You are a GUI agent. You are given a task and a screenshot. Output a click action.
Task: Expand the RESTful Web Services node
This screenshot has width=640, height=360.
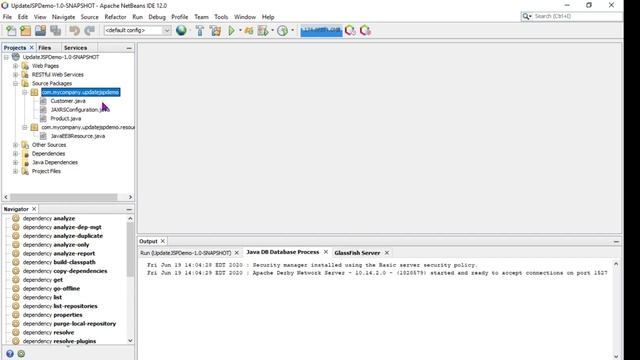[16, 75]
